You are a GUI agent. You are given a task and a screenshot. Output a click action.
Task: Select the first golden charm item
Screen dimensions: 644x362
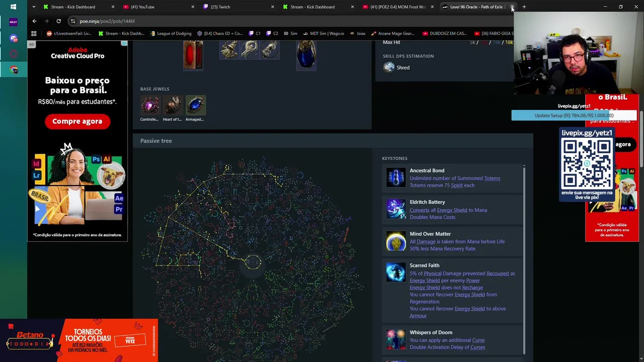click(x=229, y=49)
